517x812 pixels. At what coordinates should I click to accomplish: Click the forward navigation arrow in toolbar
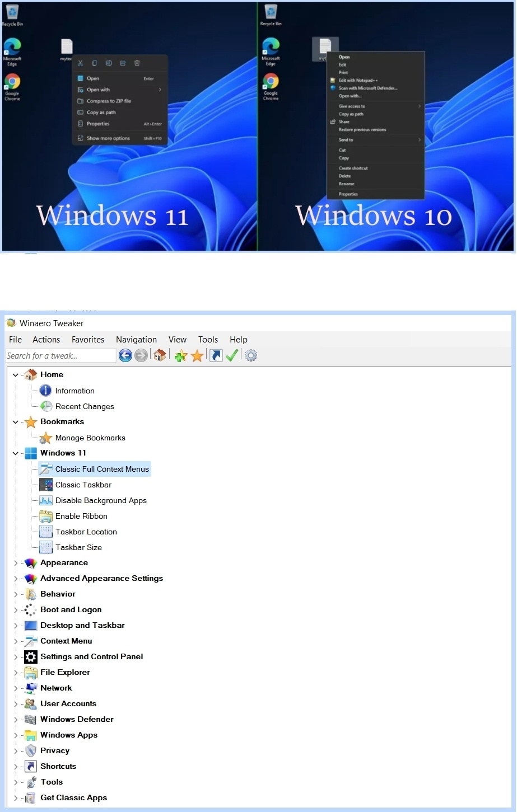point(141,355)
